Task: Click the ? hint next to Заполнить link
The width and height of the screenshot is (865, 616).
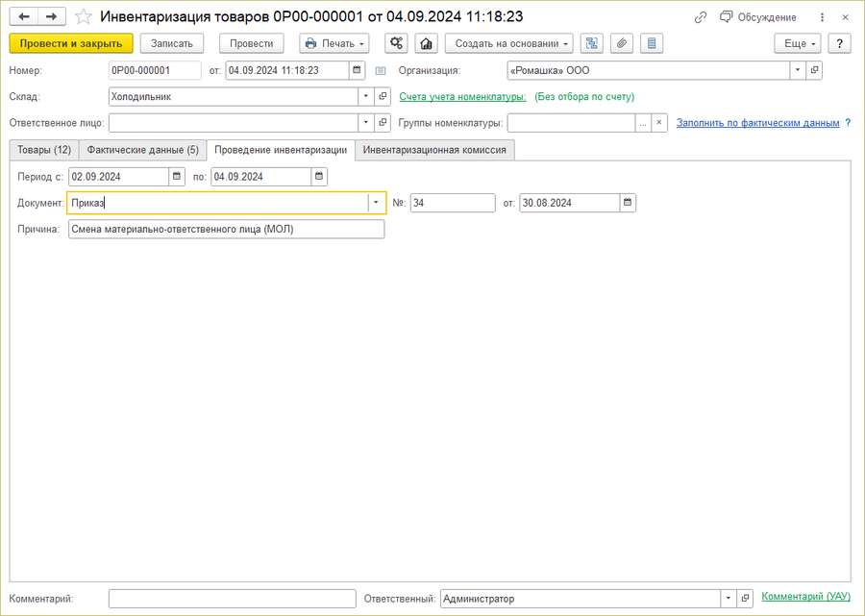Action: (x=848, y=123)
